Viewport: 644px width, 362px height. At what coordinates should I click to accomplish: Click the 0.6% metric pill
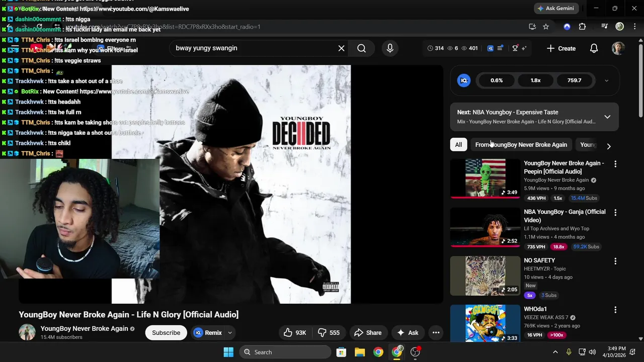497,80
